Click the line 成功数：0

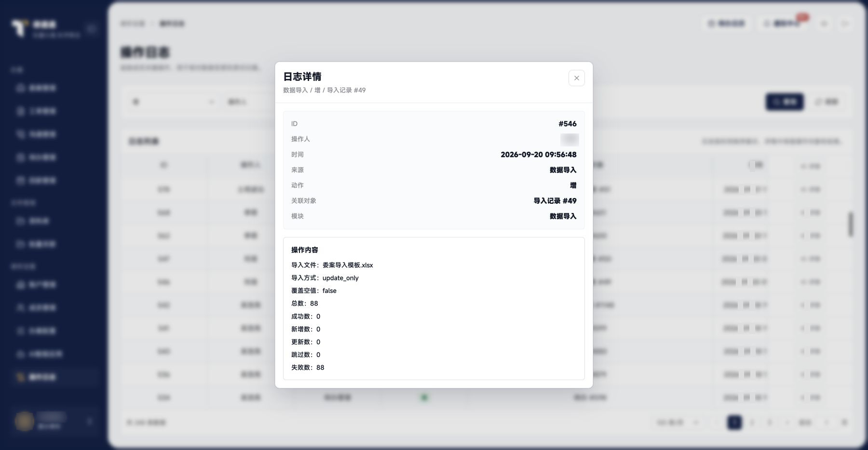[306, 317]
